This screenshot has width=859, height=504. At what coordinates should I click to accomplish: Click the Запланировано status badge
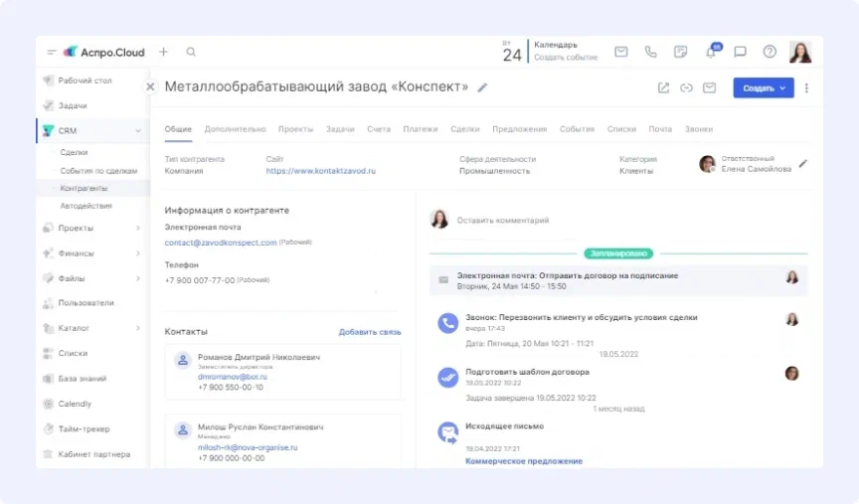618,253
